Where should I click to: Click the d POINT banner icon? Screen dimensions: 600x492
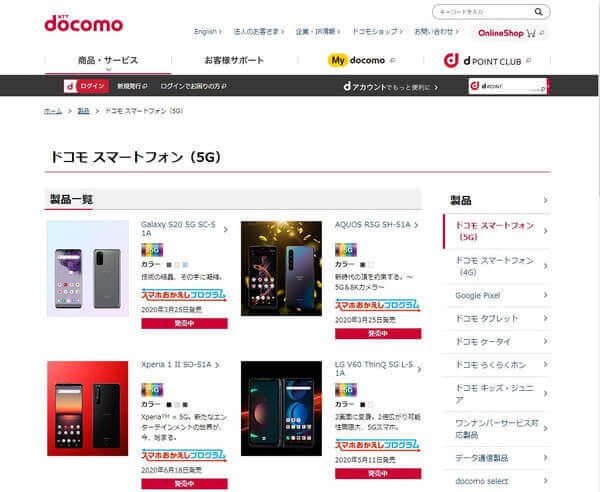pyautogui.click(x=474, y=86)
